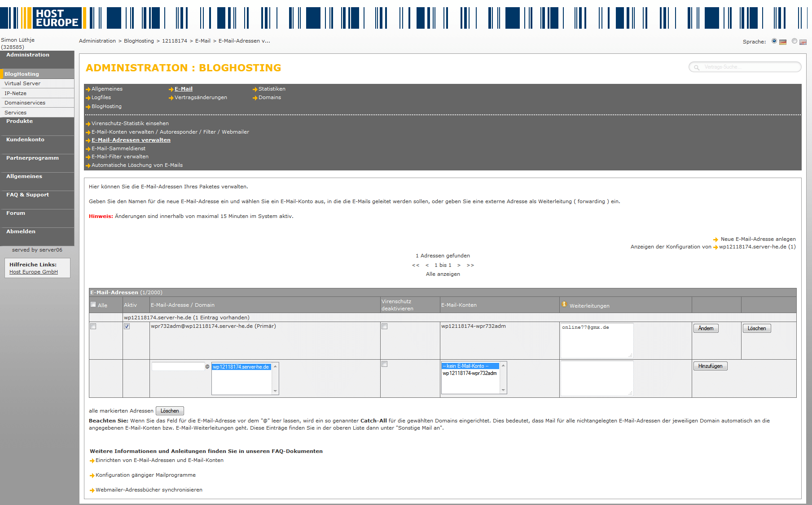Open Virtual Server in sidebar menu
The image size is (812, 505).
22,83
